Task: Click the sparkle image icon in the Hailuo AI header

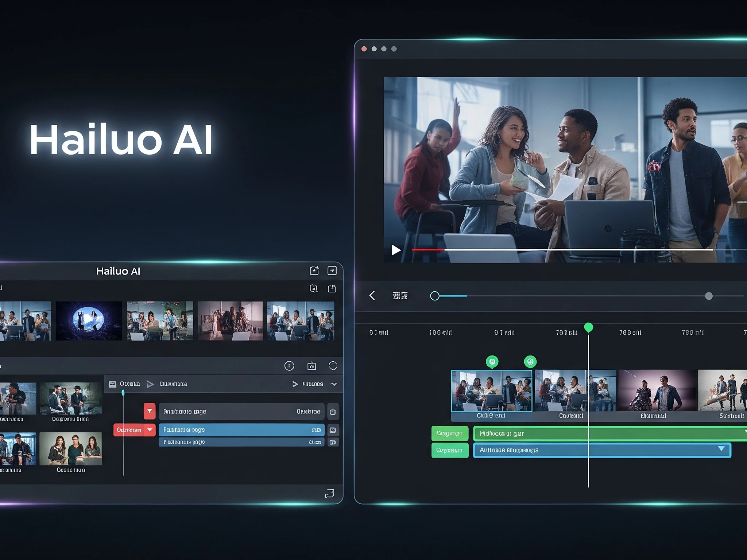Action: pos(314,271)
